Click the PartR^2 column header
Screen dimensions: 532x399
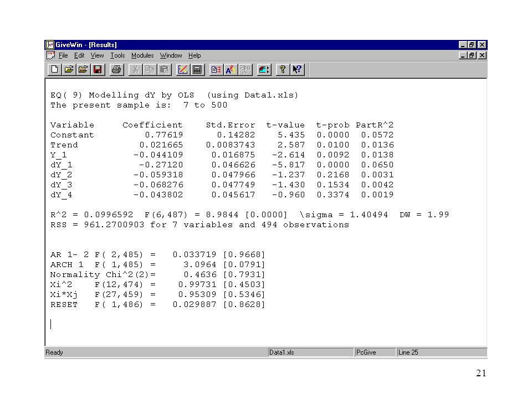tap(375, 125)
